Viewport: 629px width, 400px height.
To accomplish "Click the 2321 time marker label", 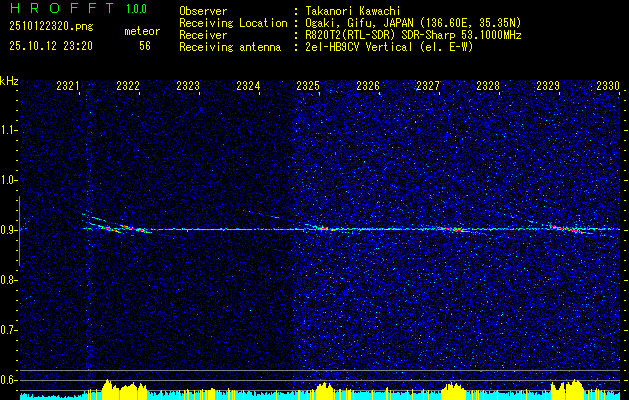I will click(x=68, y=85).
